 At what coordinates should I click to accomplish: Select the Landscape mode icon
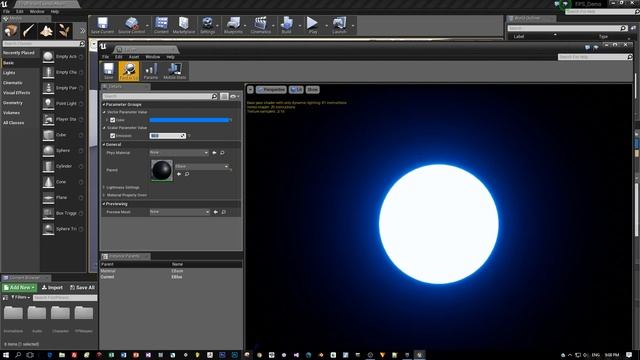(x=46, y=31)
